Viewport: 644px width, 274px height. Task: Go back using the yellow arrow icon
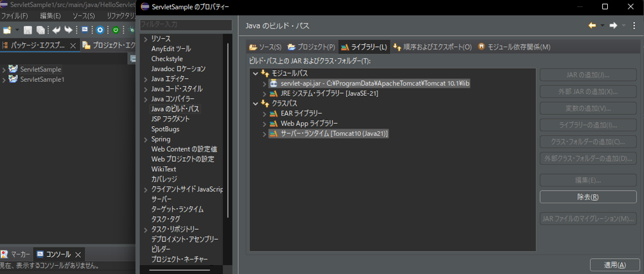coord(592,26)
